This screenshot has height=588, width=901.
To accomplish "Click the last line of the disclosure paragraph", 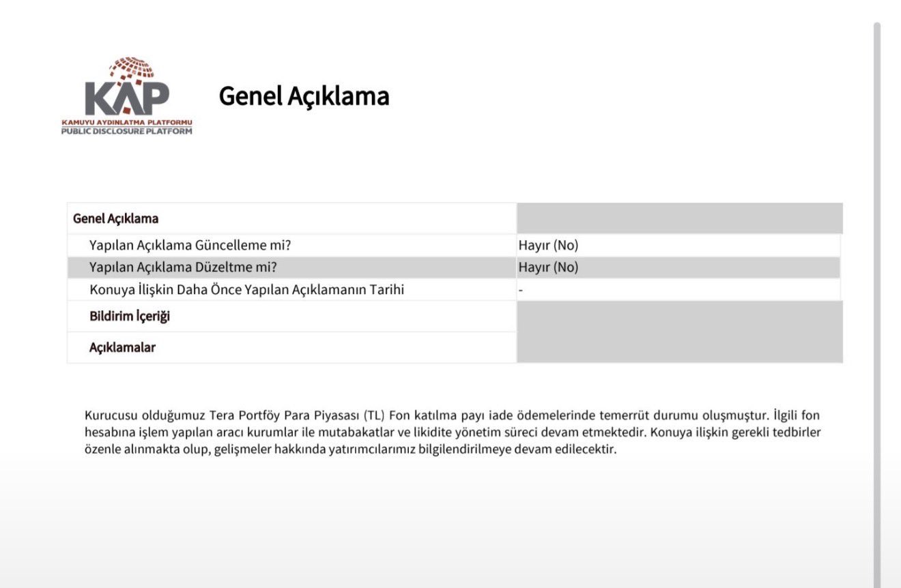I will tap(350, 450).
